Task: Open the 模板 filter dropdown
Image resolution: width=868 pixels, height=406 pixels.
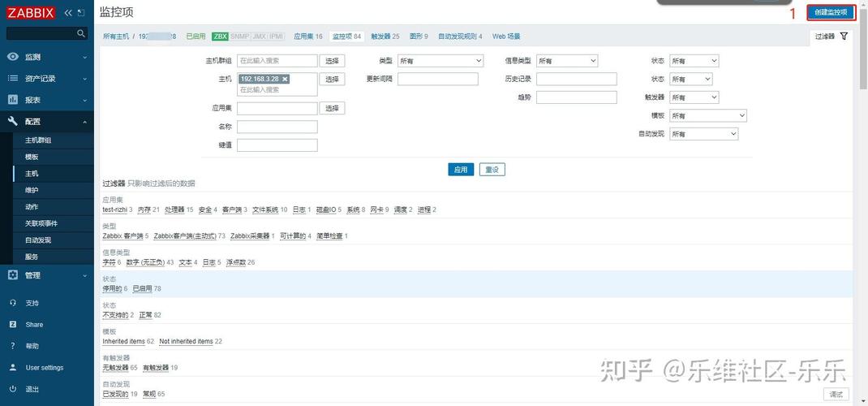Action: point(708,116)
